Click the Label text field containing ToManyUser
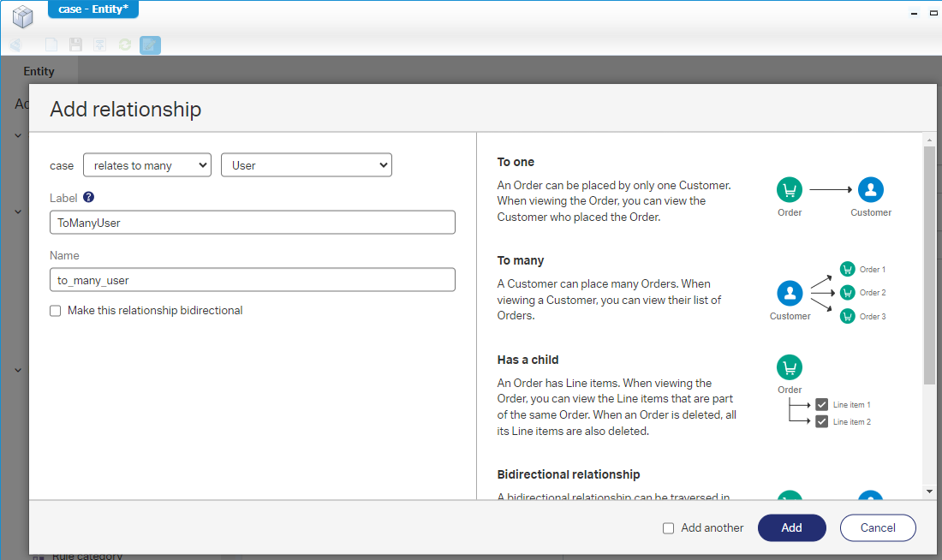This screenshot has width=942, height=560. click(253, 223)
